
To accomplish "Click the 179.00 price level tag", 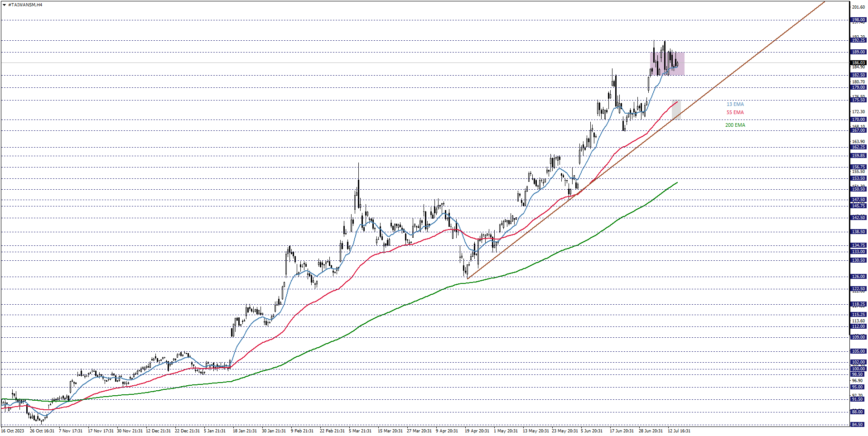I will [858, 87].
